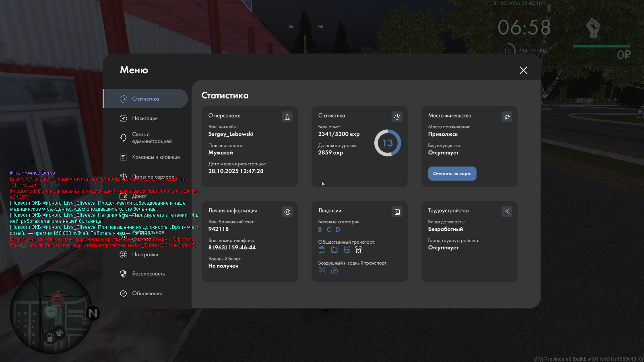Click the train license icon
644x362 pixels.
point(347,250)
